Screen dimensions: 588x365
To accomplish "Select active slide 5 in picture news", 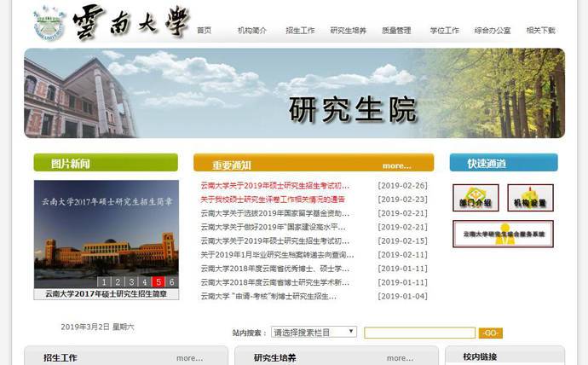I will [x=159, y=281].
